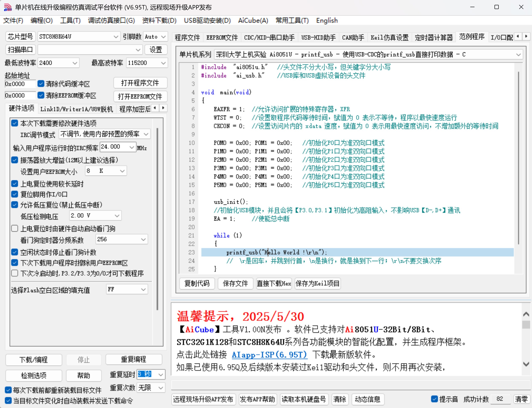This screenshot has width=532, height=408.
Task: Switch to Keil仿真设置 tab
Action: pos(389,37)
